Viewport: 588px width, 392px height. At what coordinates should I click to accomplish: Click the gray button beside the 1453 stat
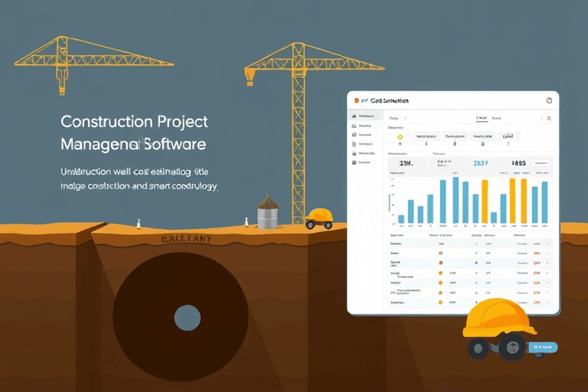[x=541, y=163]
